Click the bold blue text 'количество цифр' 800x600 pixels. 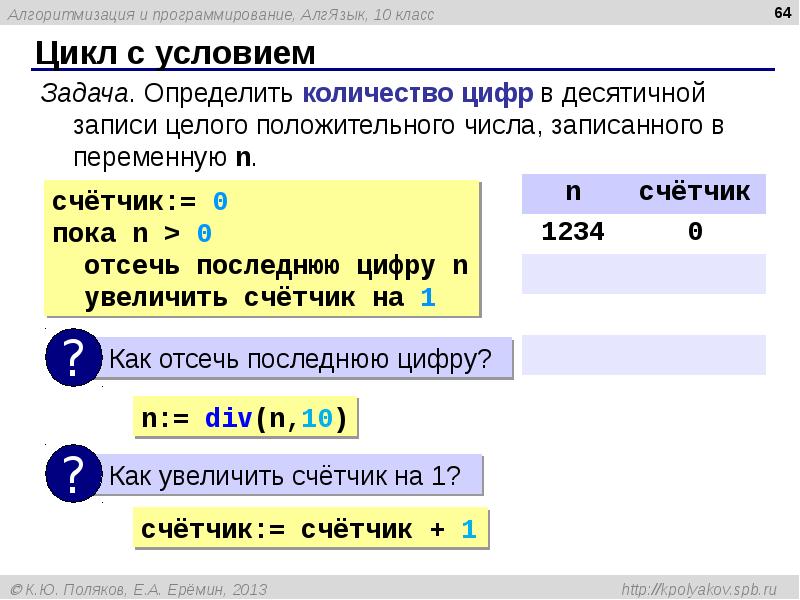tap(418, 94)
